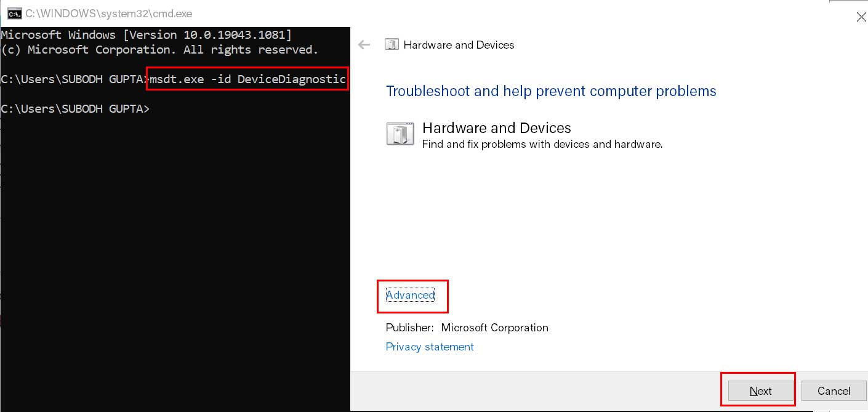Viewport: 868px width, 412px height.
Task: Click the Microsoft Corporation publisher name
Action: pos(494,328)
